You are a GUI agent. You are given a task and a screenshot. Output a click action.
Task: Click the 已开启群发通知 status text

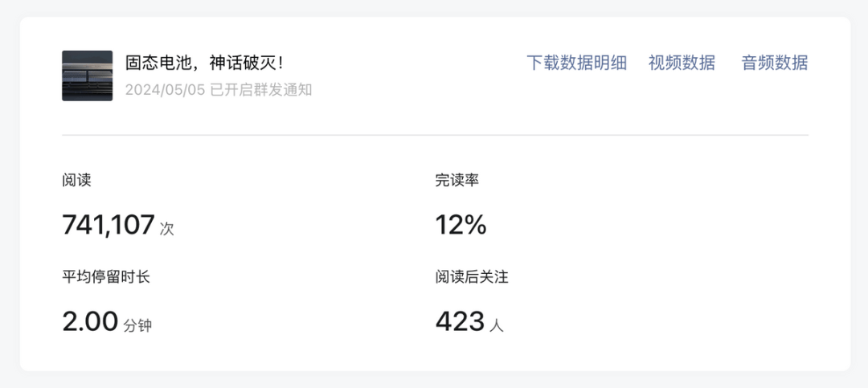click(x=260, y=90)
